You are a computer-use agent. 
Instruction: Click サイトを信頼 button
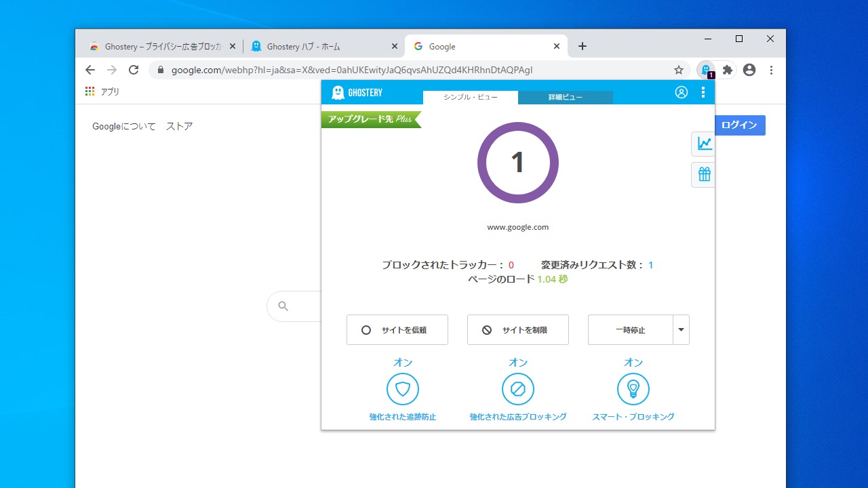pos(397,330)
